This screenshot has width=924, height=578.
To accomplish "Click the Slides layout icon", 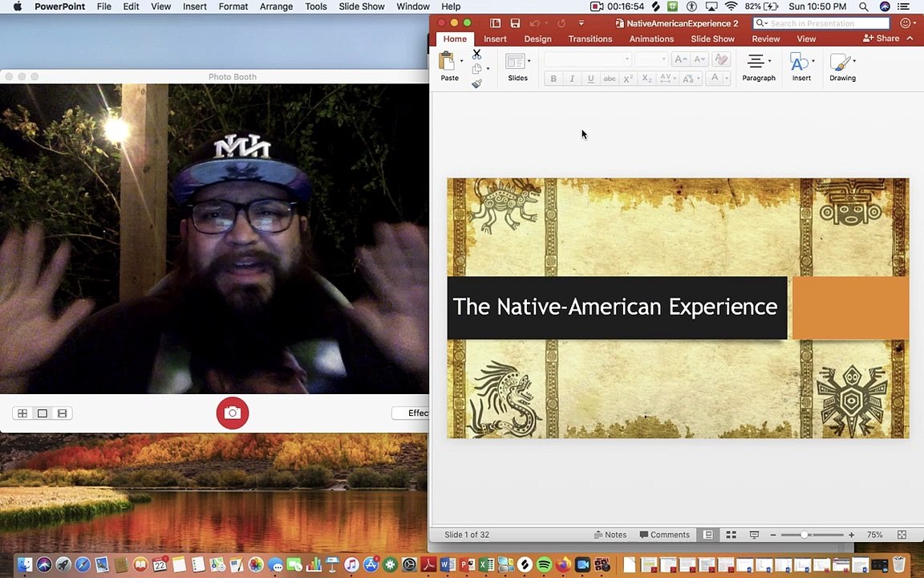I will [515, 61].
